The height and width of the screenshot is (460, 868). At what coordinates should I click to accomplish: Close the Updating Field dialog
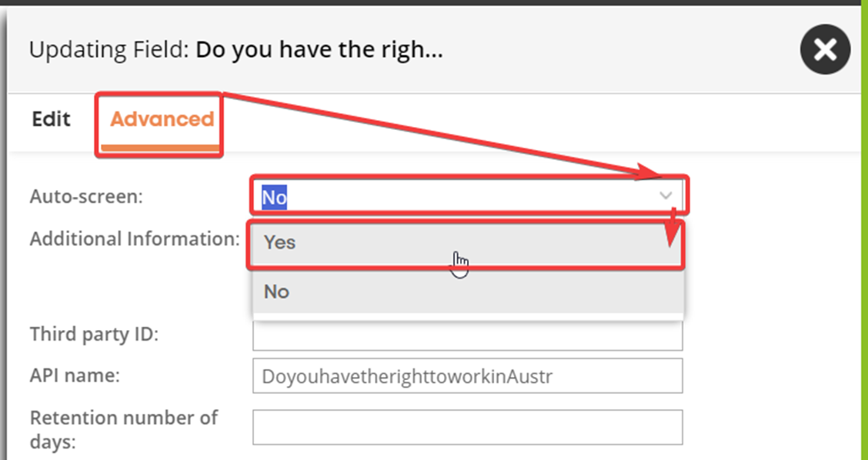tap(825, 49)
